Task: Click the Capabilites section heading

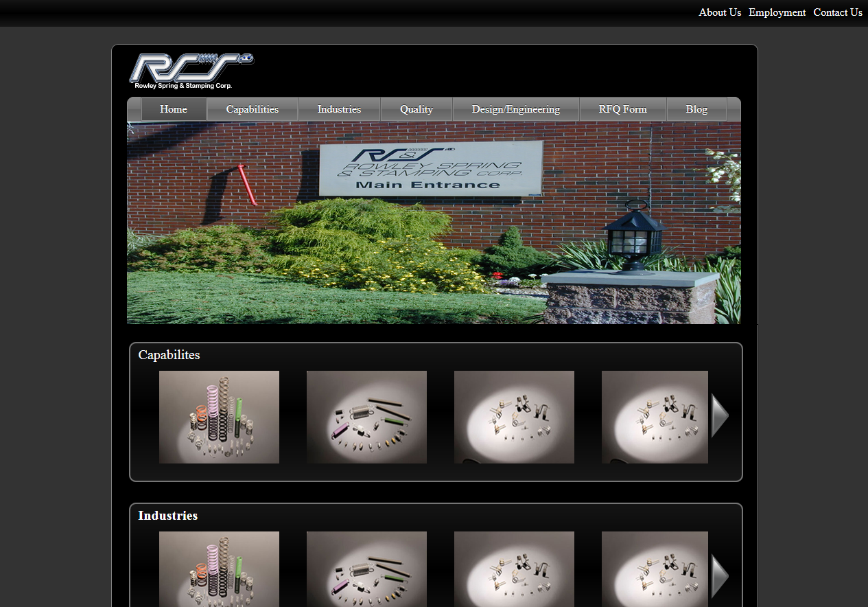Action: tap(169, 355)
